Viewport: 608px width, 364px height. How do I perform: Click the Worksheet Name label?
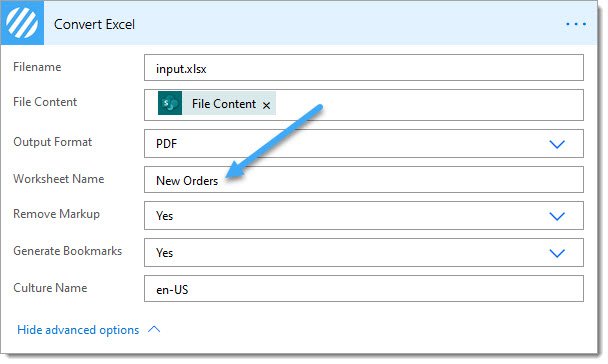(59, 179)
